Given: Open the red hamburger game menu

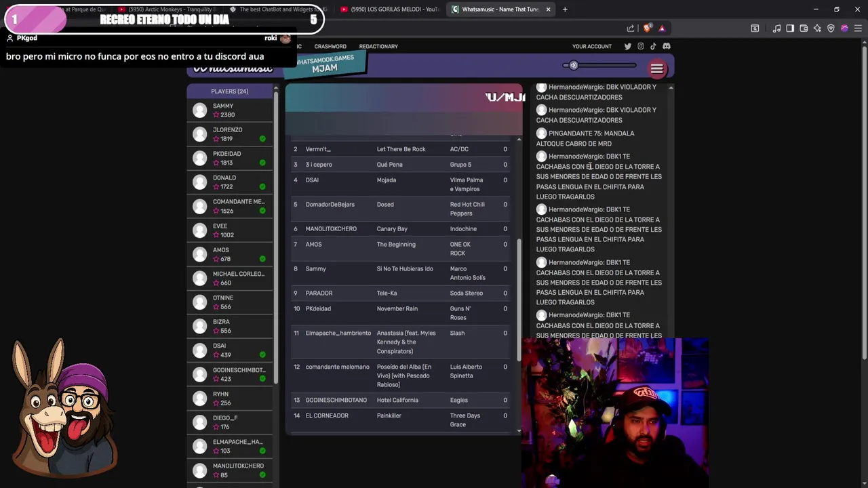Looking at the screenshot, I should point(656,68).
